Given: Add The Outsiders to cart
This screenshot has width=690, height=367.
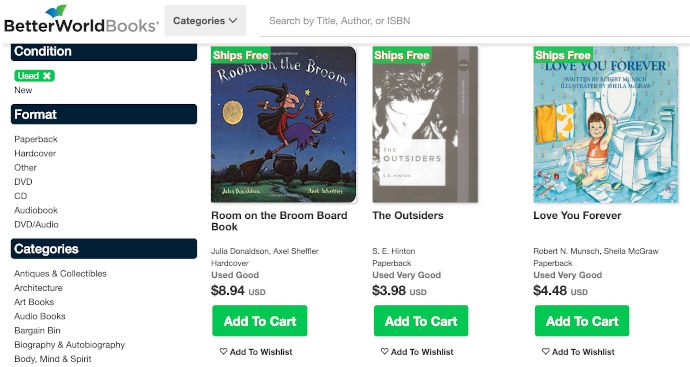Looking at the screenshot, I should point(421,321).
